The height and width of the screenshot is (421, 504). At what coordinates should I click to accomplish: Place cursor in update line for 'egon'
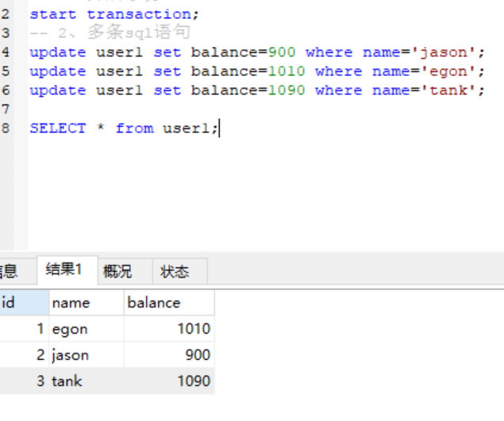[257, 71]
